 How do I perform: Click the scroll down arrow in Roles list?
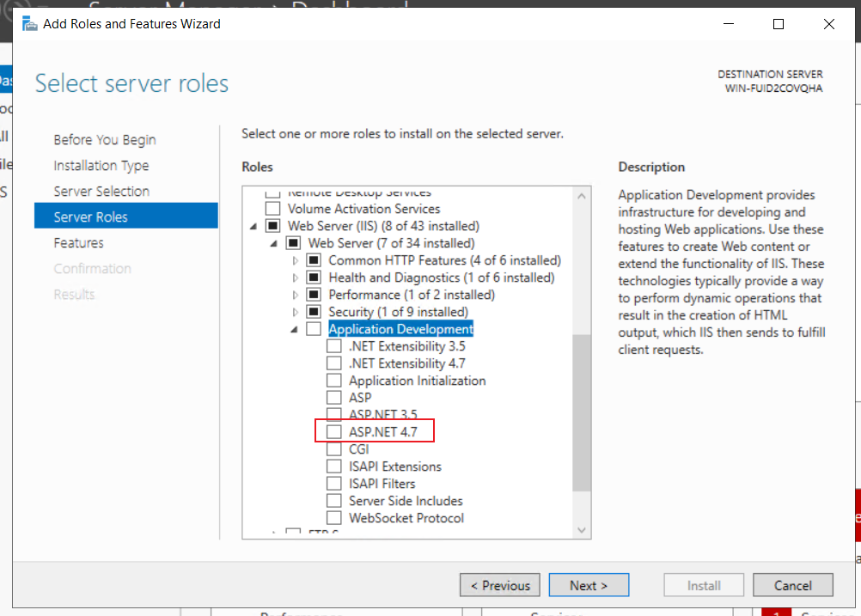582,530
